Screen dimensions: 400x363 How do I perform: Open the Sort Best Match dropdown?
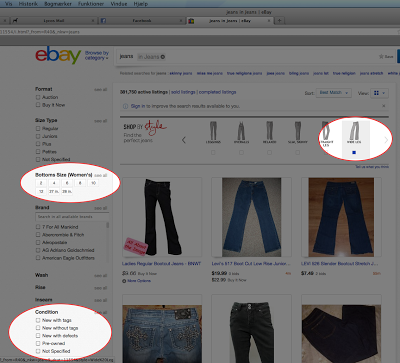[x=333, y=93]
